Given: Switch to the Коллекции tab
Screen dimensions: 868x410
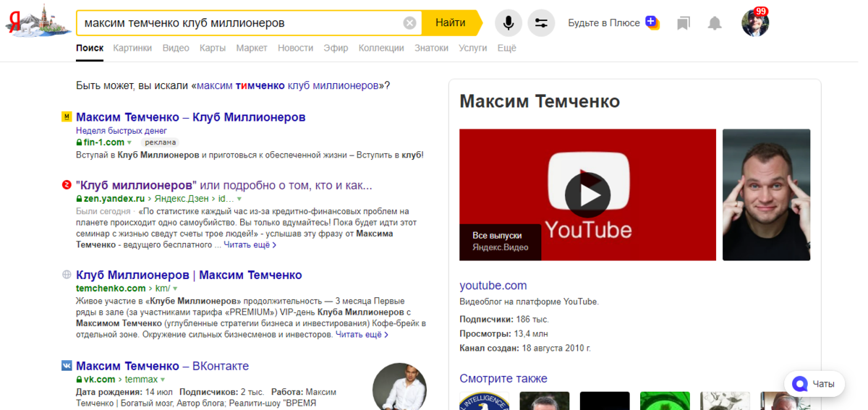Looking at the screenshot, I should click(381, 48).
